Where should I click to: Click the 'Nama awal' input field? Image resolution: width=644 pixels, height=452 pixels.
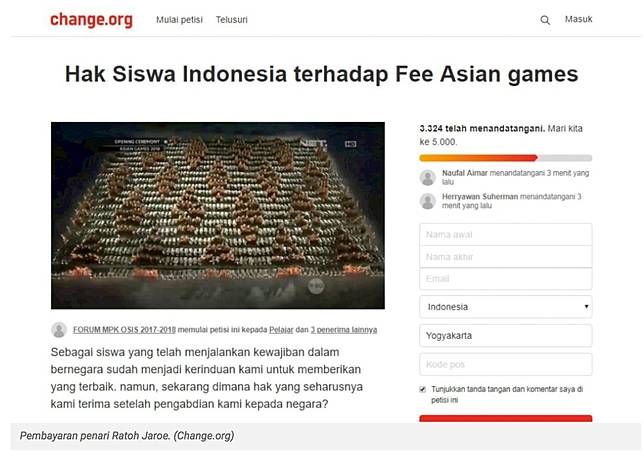click(506, 234)
